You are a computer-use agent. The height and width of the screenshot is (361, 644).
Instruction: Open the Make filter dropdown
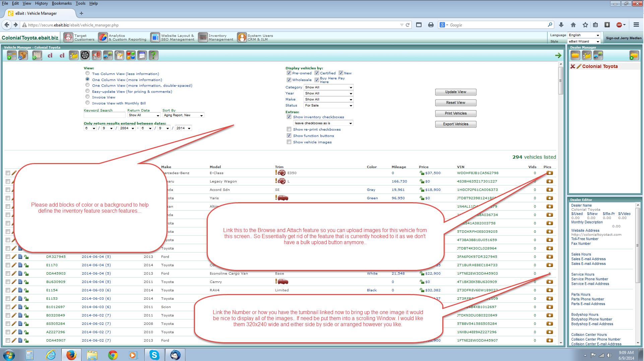[x=328, y=99]
